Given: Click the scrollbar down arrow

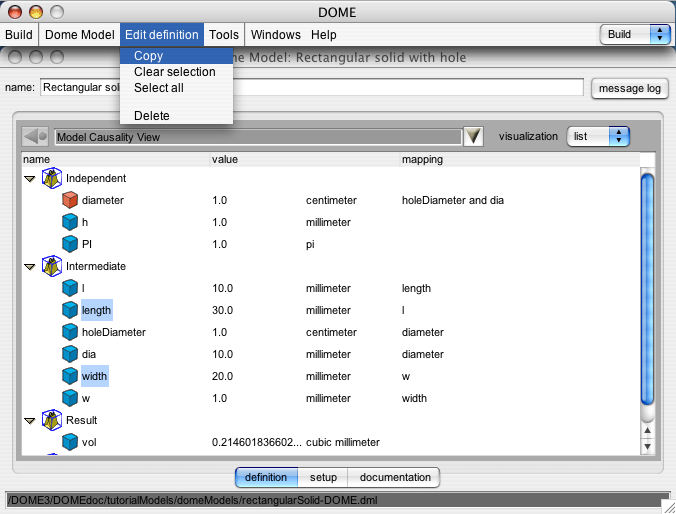Looking at the screenshot, I should (647, 446).
